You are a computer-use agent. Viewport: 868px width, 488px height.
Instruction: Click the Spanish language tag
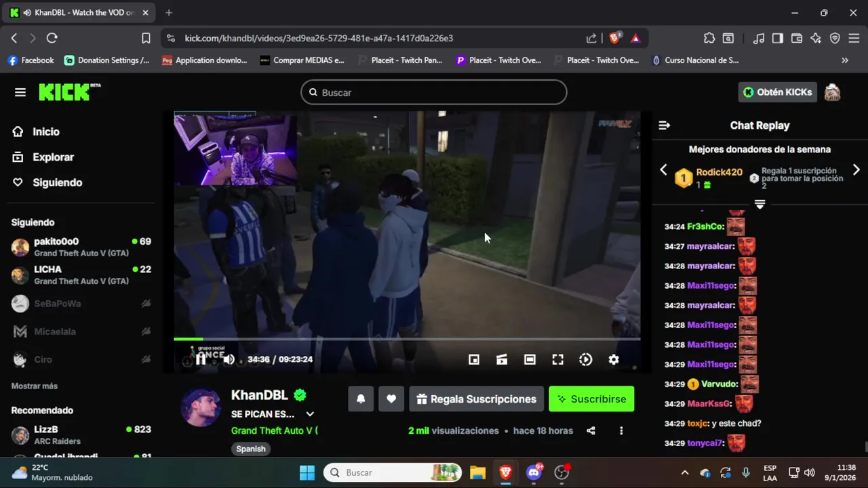251,449
